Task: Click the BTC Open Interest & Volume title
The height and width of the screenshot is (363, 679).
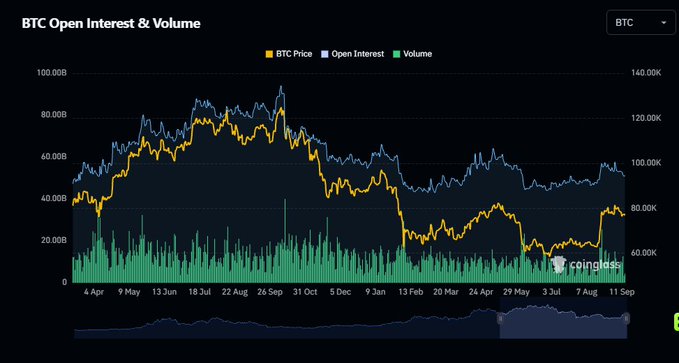Action: (111, 23)
